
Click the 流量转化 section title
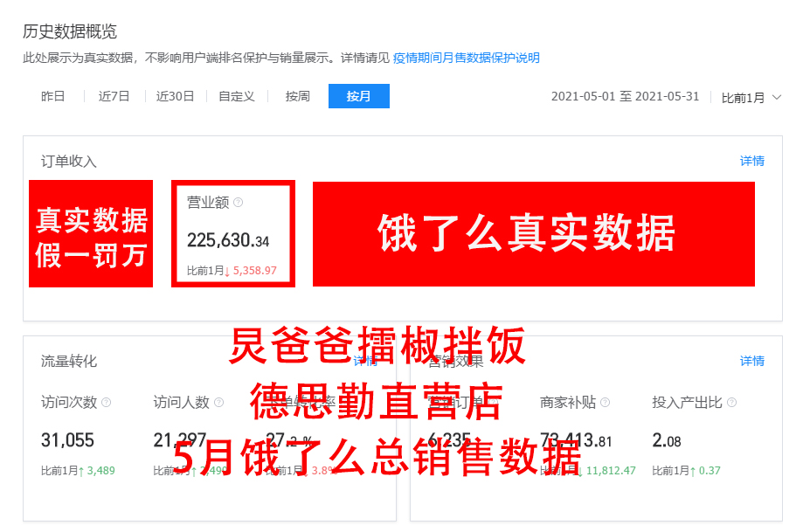(69, 362)
